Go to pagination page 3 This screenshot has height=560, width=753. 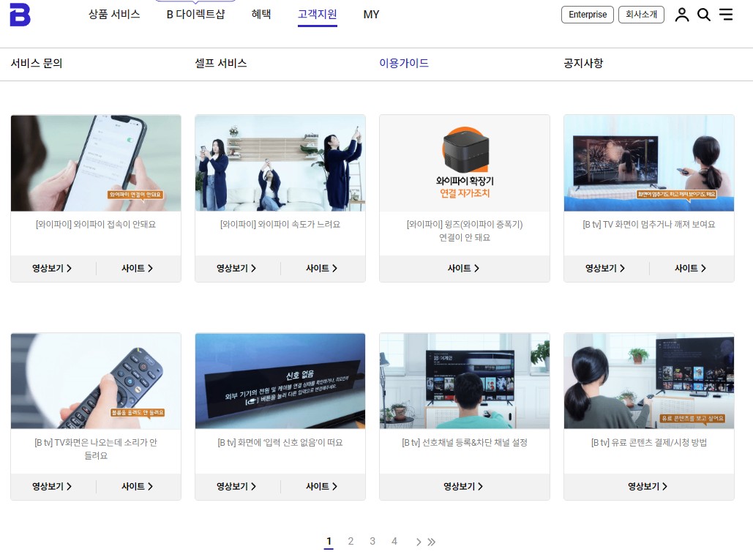pos(372,541)
